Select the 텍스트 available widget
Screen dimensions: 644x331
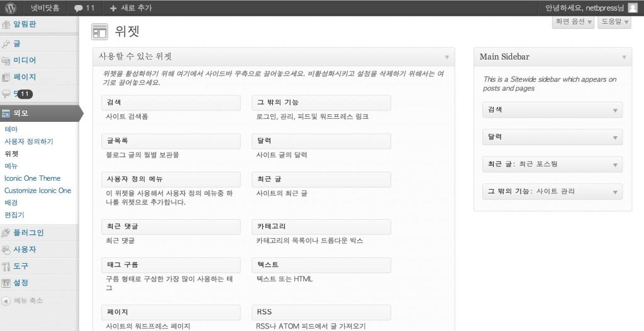[x=321, y=265]
